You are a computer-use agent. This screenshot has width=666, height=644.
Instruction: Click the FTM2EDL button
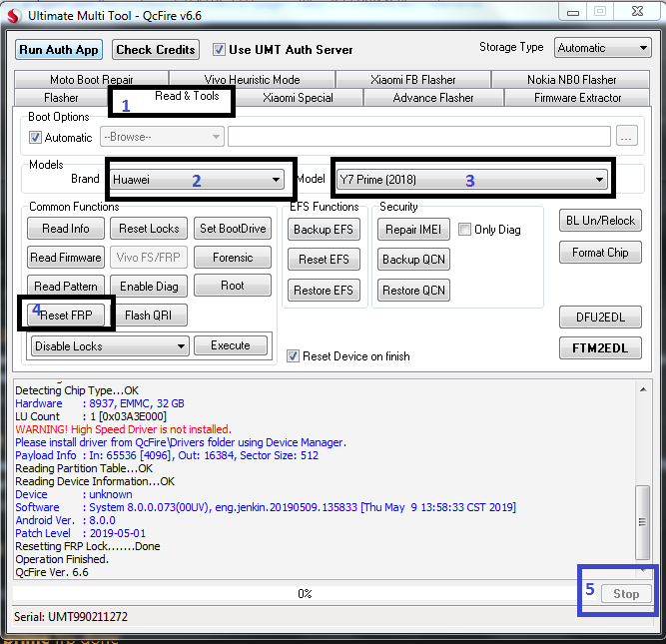[600, 348]
